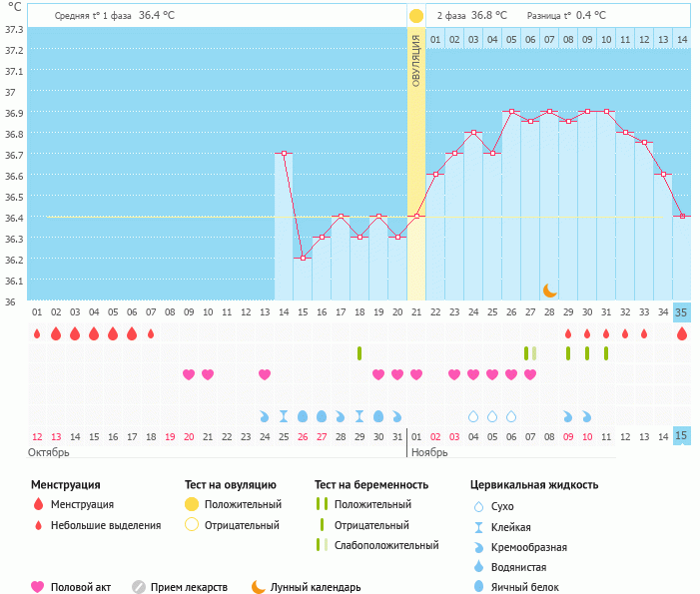Screen dimensions: 700x594
Task: Click the yellow ovulation circle above the chart
Action: tap(415, 16)
